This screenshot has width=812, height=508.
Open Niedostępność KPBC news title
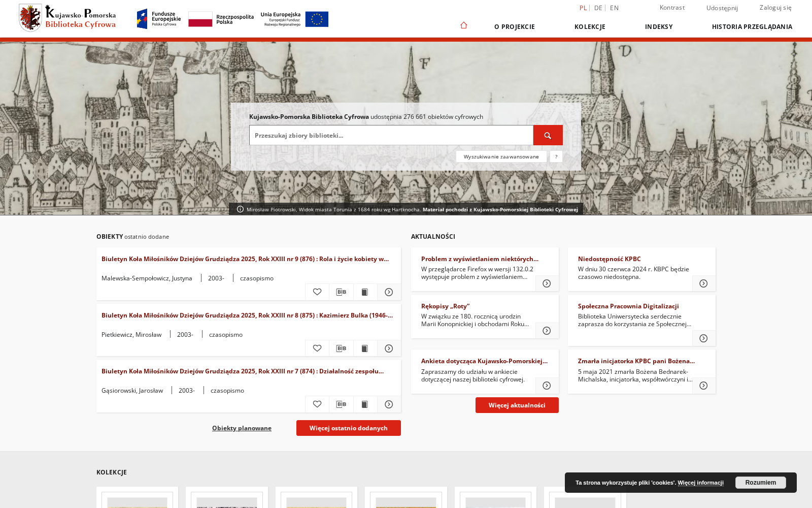pyautogui.click(x=609, y=259)
